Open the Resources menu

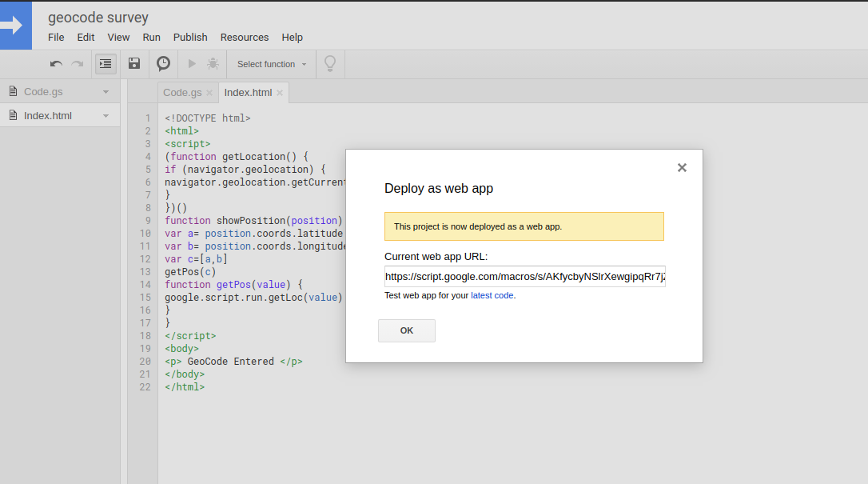point(244,37)
